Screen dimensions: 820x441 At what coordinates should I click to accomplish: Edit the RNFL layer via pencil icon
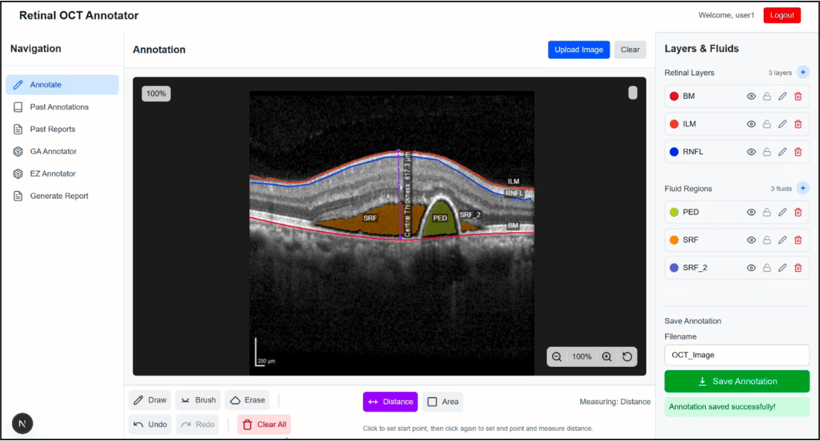pyautogui.click(x=782, y=152)
